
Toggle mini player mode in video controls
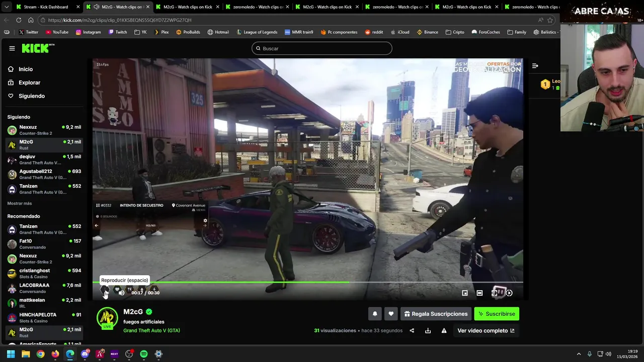[x=465, y=293]
